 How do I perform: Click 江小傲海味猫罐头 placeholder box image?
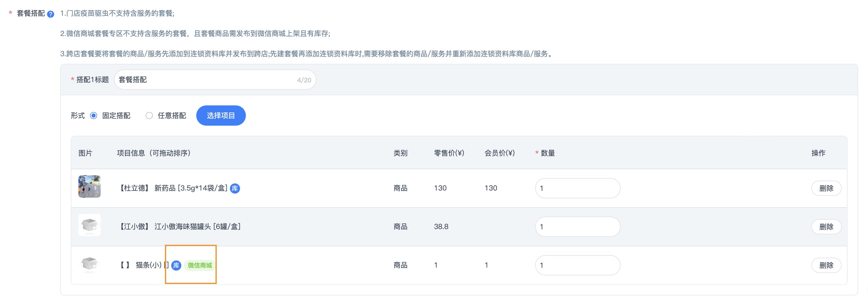click(89, 225)
